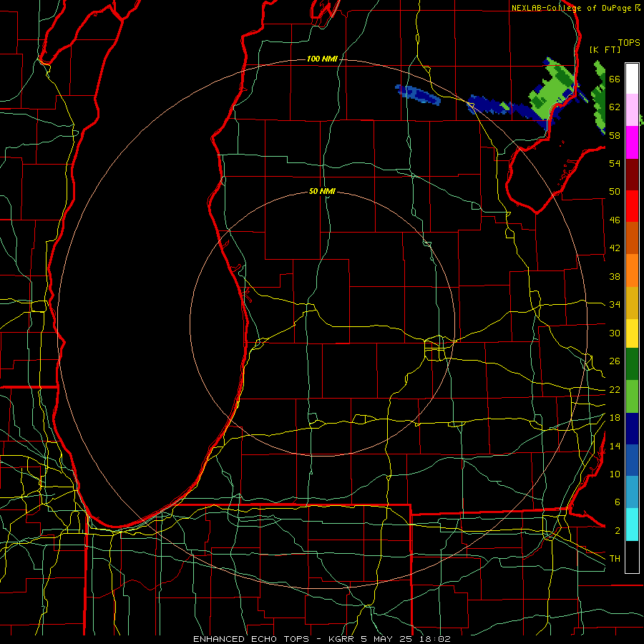The width and height of the screenshot is (644, 644).
Task: Click the '62' legend value
Action: click(x=615, y=107)
